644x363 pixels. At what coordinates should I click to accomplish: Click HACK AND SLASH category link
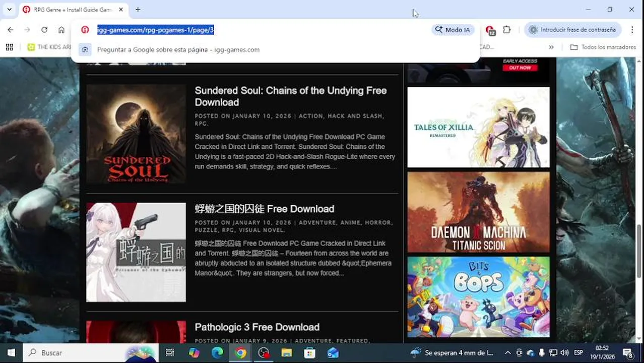click(x=355, y=116)
